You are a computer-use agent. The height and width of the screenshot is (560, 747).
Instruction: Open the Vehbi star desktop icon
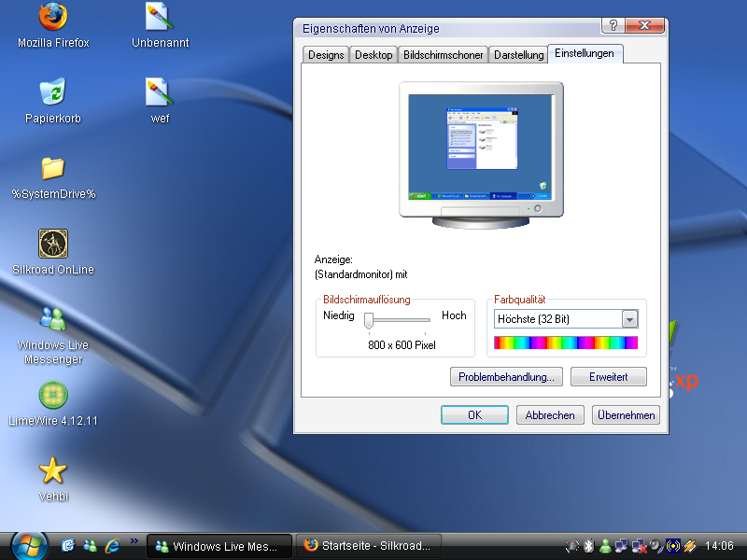pos(52,470)
